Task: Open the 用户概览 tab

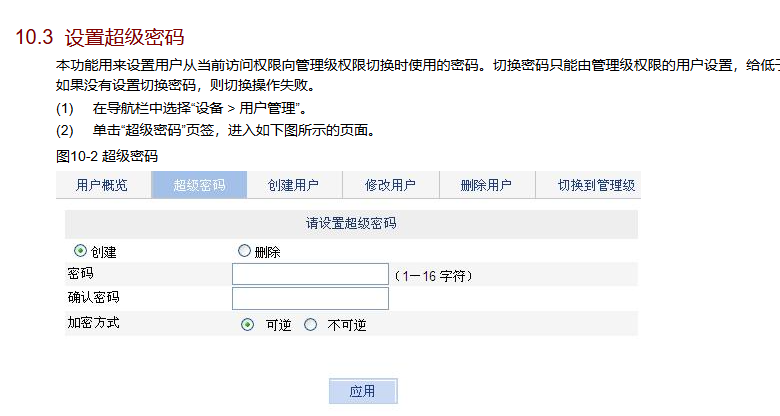Action: point(102,185)
